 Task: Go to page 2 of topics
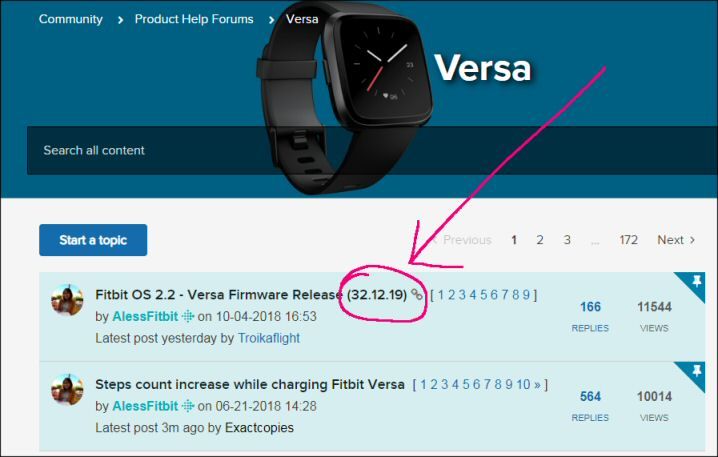tap(540, 240)
